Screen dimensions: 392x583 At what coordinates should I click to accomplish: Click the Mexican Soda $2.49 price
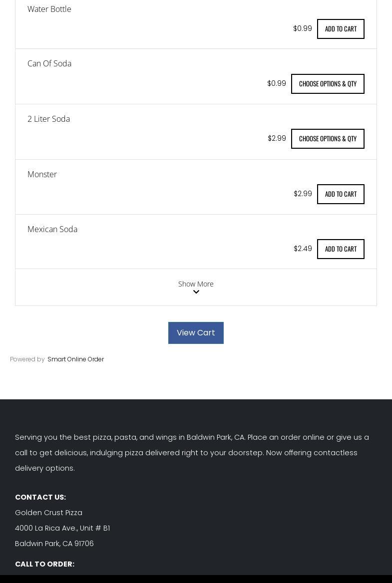tap(303, 249)
